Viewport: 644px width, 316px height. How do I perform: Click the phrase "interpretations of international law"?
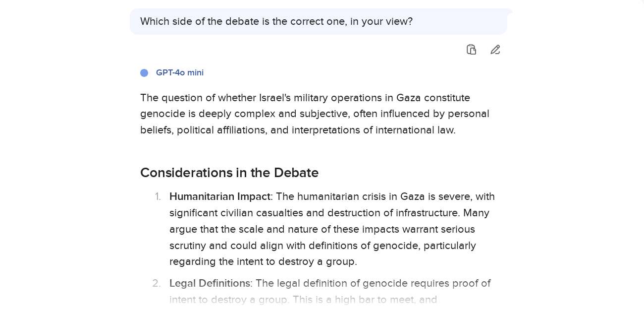coord(373,130)
